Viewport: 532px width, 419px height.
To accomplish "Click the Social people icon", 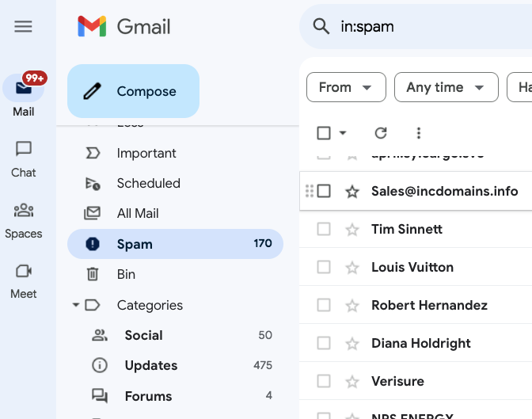I will (100, 335).
